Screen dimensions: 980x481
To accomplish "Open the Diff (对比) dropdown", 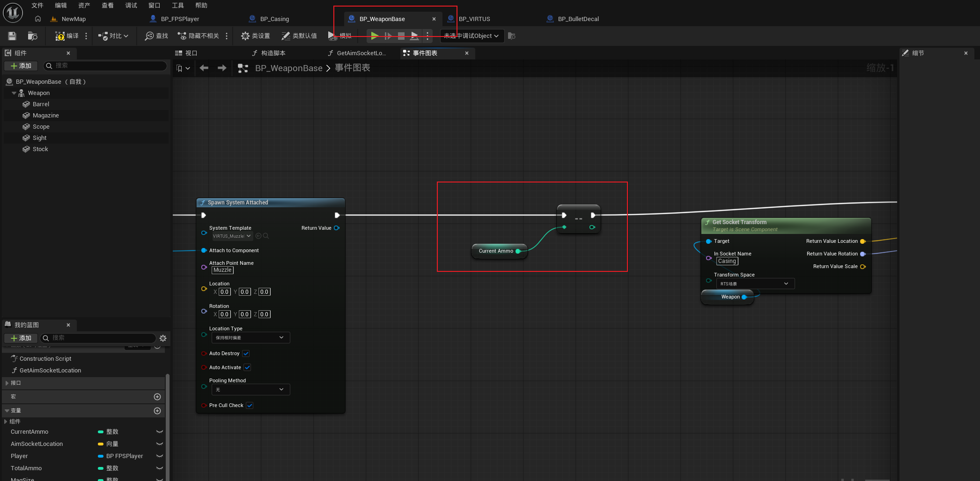I will [x=113, y=36].
